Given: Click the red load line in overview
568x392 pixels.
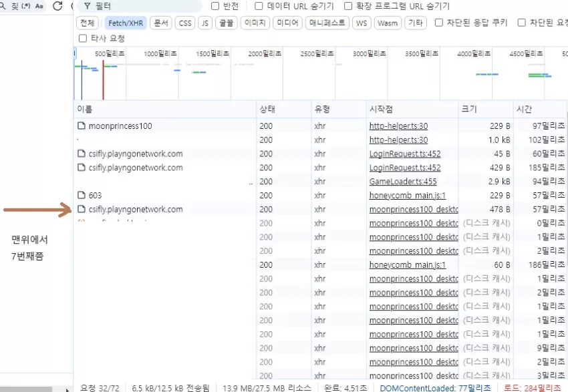Looking at the screenshot, I should (x=103, y=79).
